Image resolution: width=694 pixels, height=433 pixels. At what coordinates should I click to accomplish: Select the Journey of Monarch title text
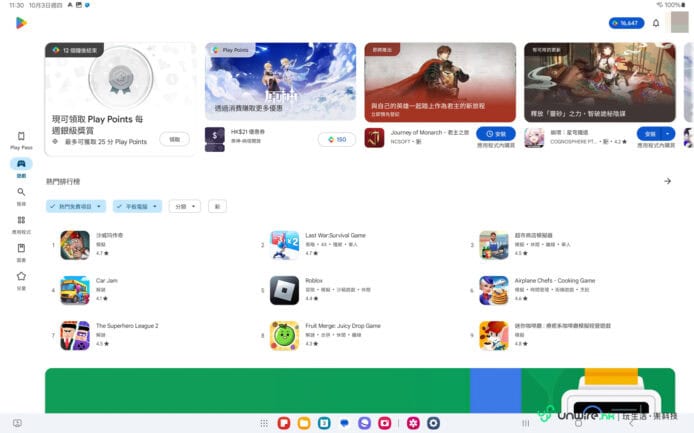(x=429, y=132)
